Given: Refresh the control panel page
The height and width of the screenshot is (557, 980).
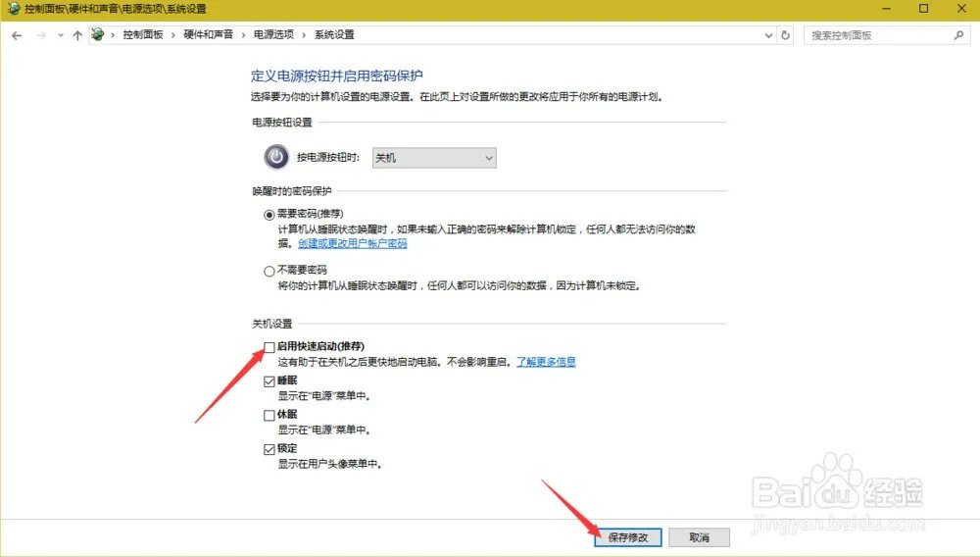Looking at the screenshot, I should (x=786, y=35).
